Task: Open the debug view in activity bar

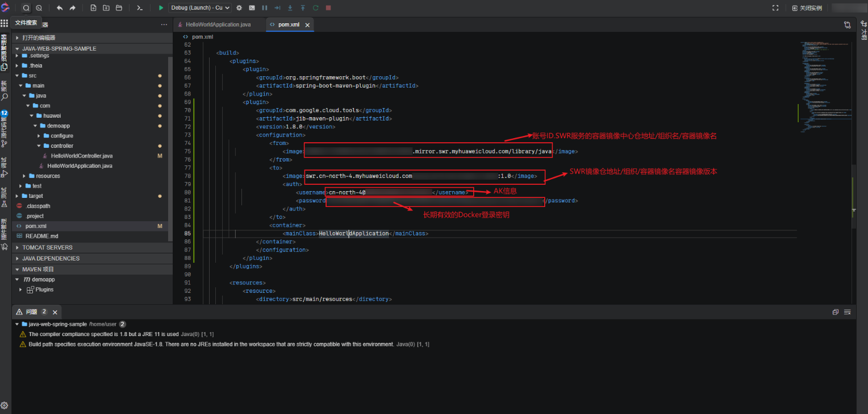Action: [x=5, y=168]
